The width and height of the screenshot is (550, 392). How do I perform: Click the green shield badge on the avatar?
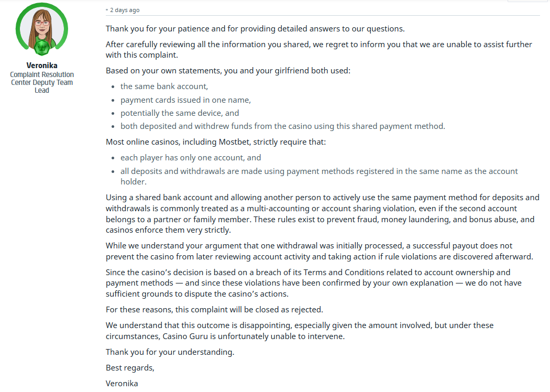click(42, 48)
